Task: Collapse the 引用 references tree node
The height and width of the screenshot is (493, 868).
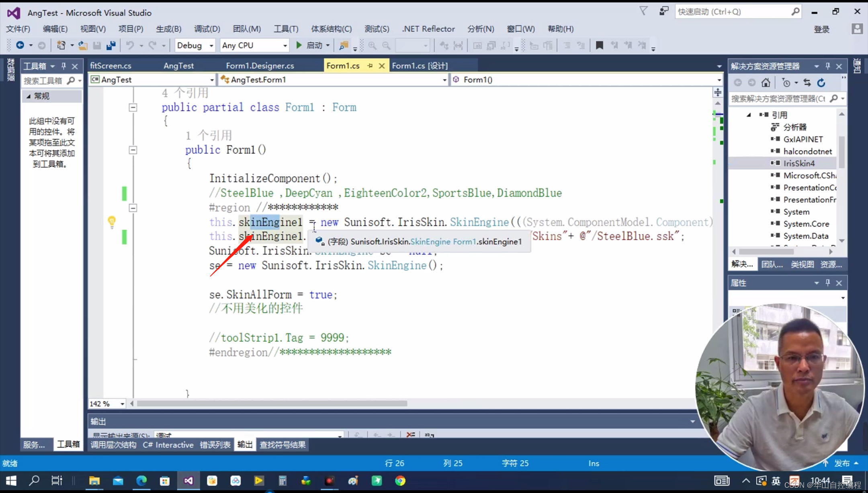Action: coord(749,115)
